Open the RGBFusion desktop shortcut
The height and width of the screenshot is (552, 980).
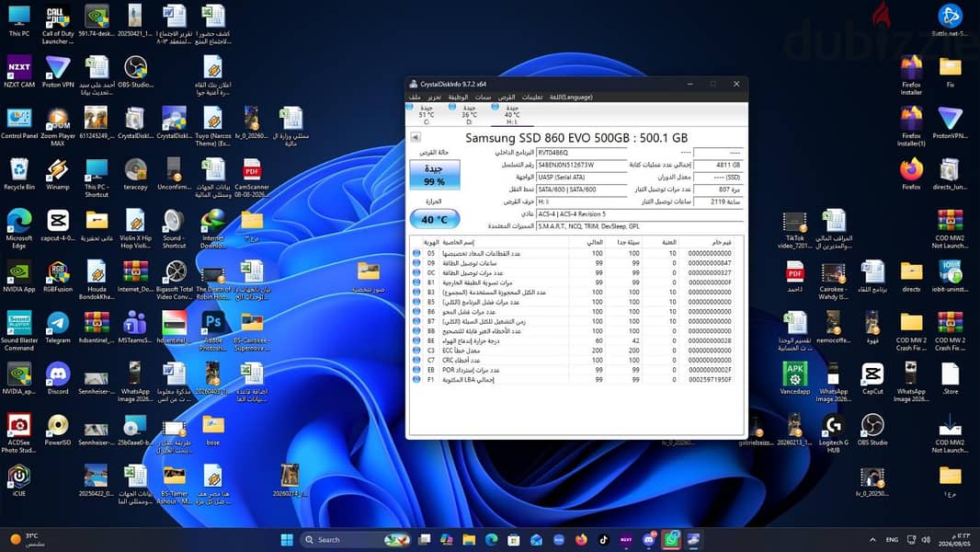pos(58,276)
